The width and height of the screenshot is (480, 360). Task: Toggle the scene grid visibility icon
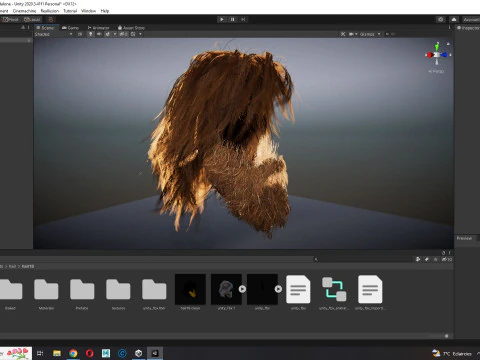pos(133,34)
